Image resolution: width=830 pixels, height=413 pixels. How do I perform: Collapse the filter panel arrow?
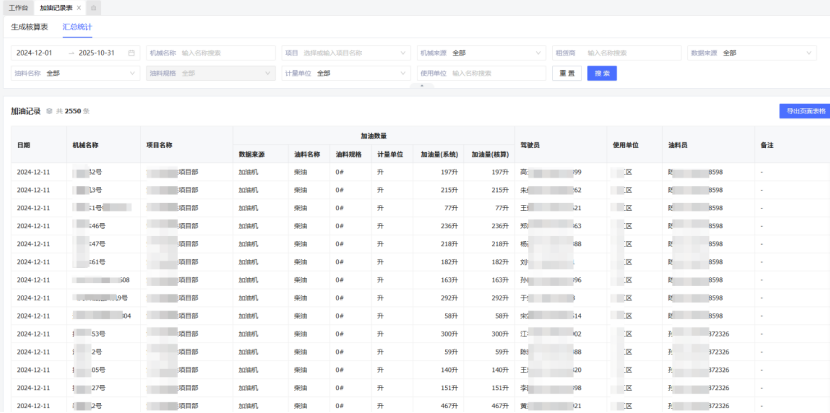pos(422,85)
